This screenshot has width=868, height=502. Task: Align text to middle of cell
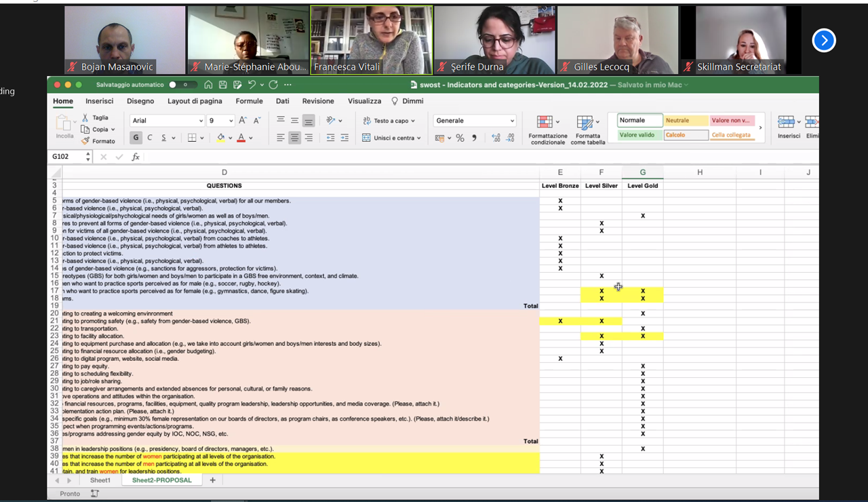click(x=294, y=120)
